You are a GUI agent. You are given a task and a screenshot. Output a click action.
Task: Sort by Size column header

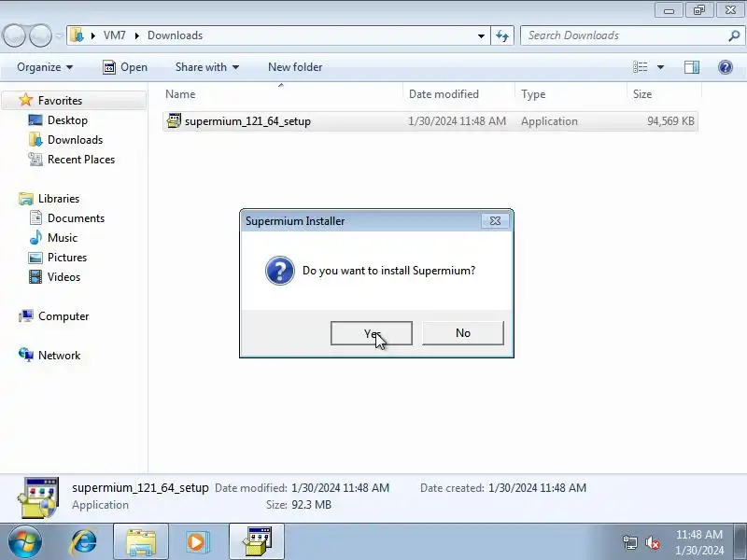[664, 94]
